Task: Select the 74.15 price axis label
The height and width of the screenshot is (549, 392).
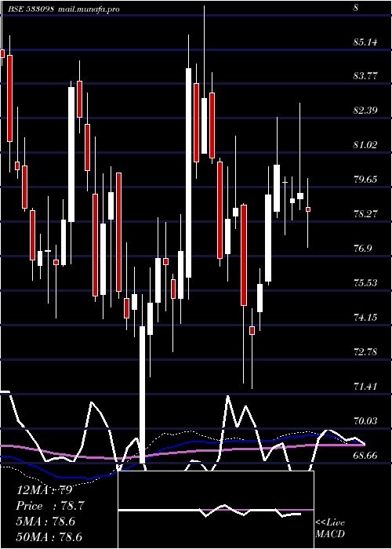Action: 365,317
